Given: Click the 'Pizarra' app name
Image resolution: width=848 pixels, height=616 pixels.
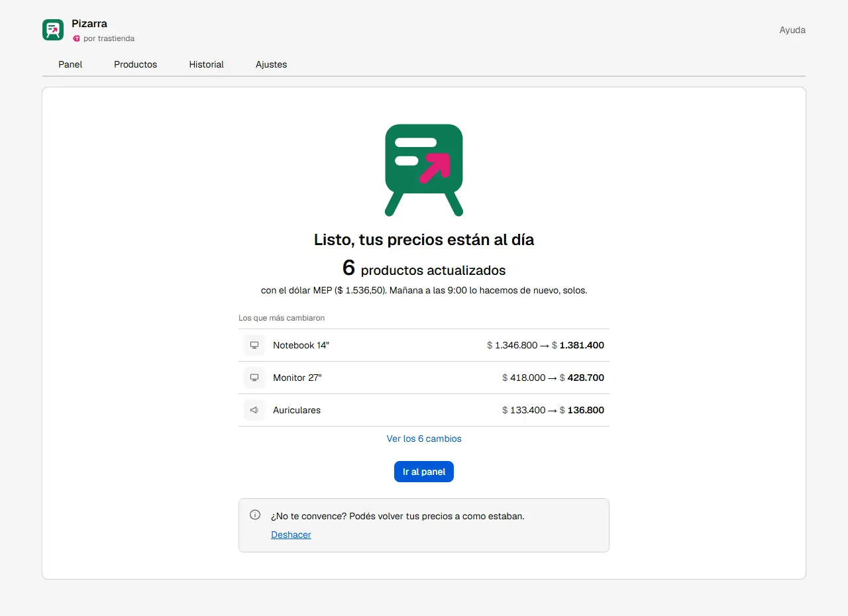Looking at the screenshot, I should (x=89, y=24).
